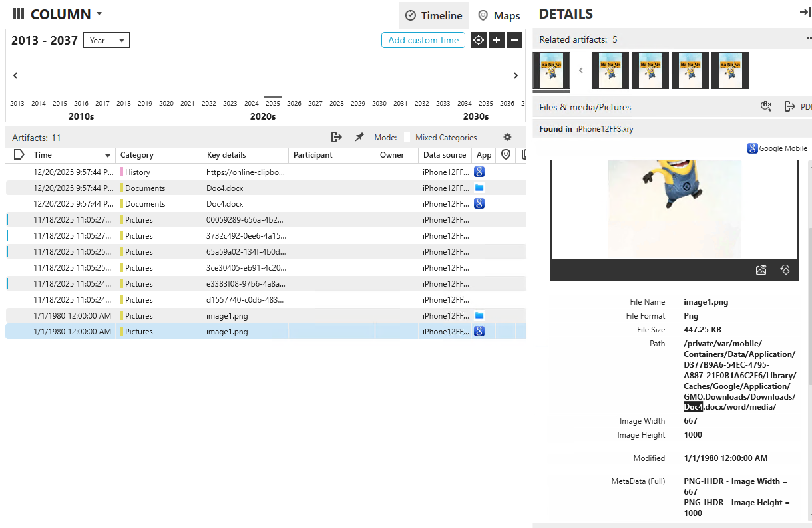Switch to the Timeline tab
This screenshot has height=528, width=812.
point(434,15)
